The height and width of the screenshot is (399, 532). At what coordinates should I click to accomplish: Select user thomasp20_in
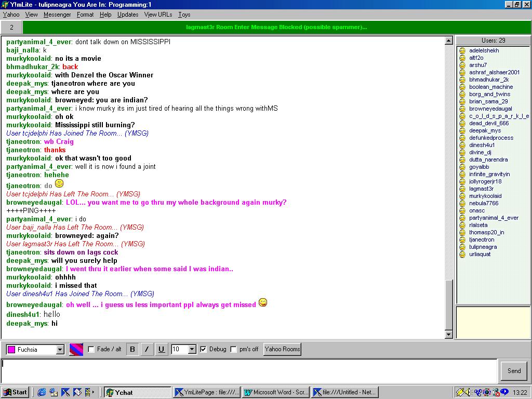coord(486,233)
